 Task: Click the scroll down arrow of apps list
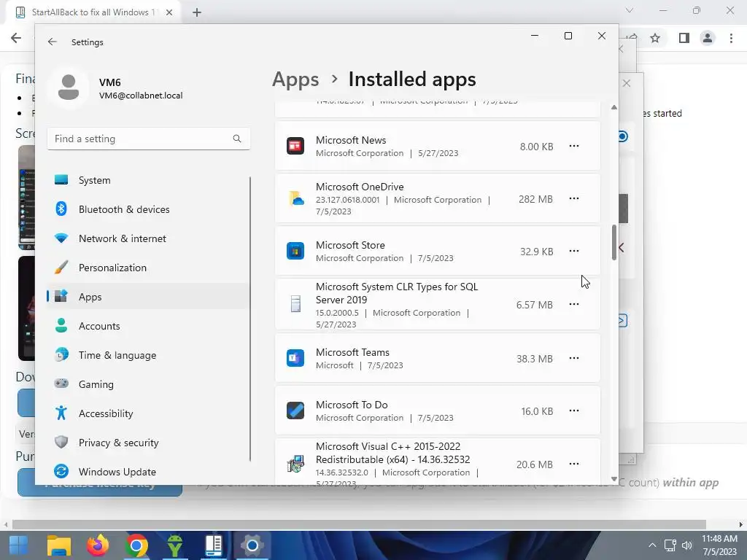614,479
